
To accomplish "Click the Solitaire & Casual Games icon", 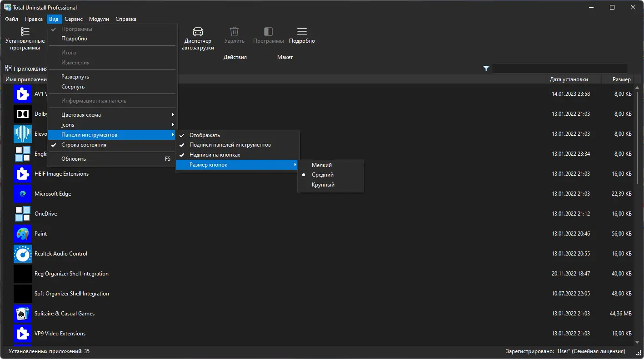I will (x=22, y=314).
